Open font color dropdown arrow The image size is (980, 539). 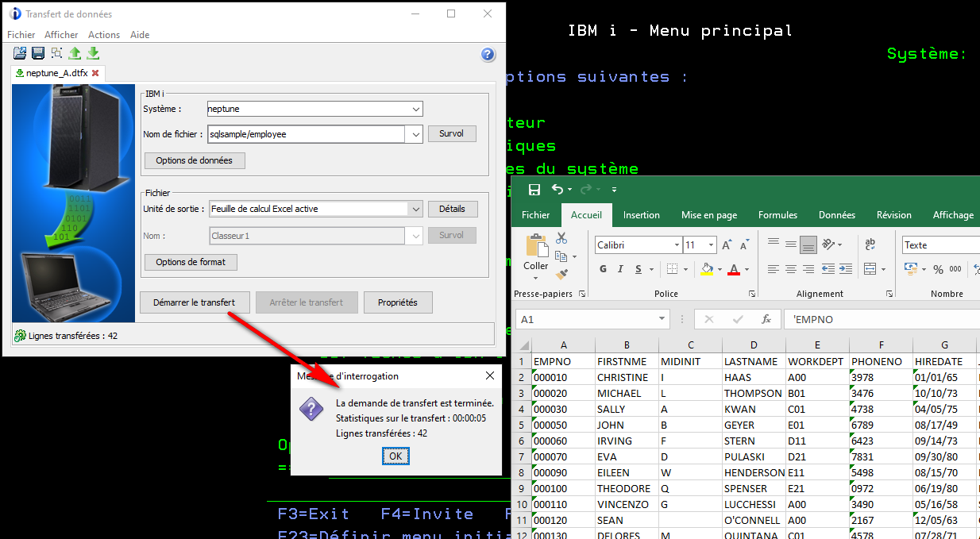click(x=747, y=270)
